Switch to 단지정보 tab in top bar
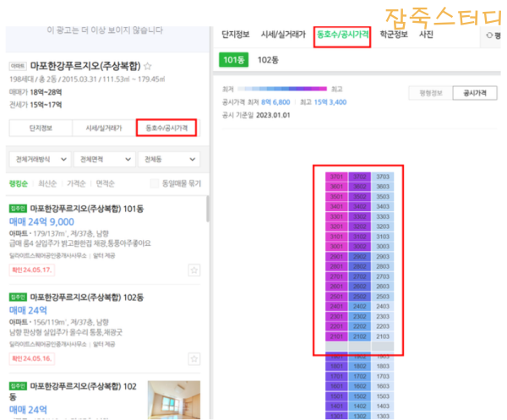Screen dimensions: 507x420 (x=236, y=35)
